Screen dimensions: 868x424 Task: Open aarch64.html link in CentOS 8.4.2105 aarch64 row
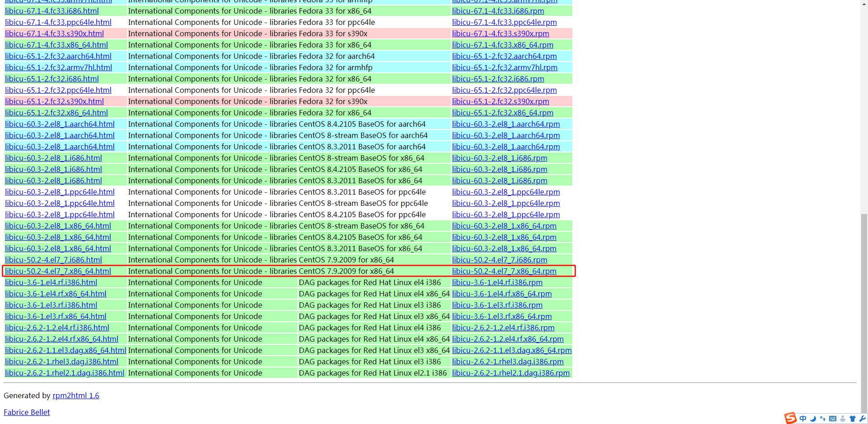(x=60, y=124)
